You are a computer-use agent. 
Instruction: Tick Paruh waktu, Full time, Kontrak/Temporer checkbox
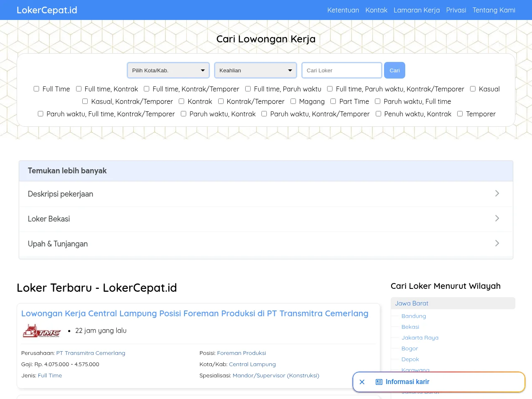pyautogui.click(x=40, y=113)
